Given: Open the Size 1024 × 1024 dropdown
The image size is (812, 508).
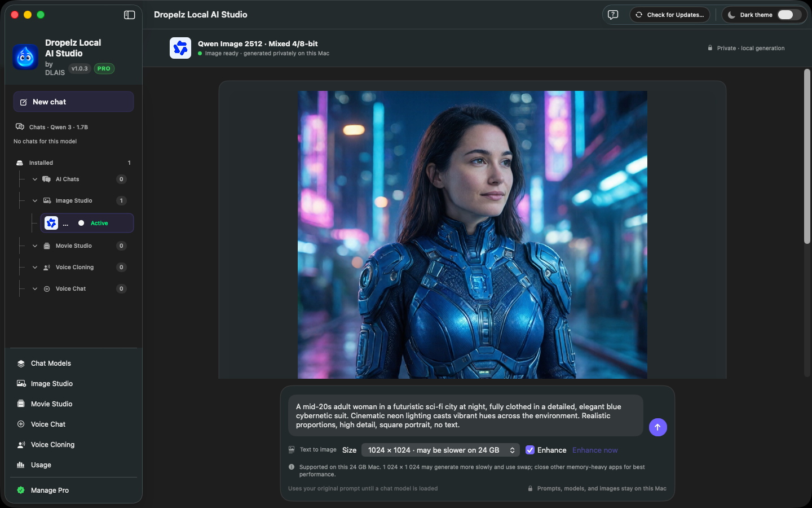Looking at the screenshot, I should click(x=440, y=450).
